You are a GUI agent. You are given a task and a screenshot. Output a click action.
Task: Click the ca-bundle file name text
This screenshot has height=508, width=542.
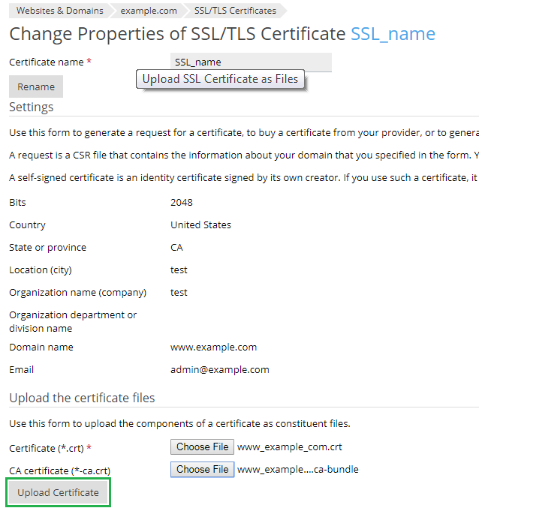(298, 469)
